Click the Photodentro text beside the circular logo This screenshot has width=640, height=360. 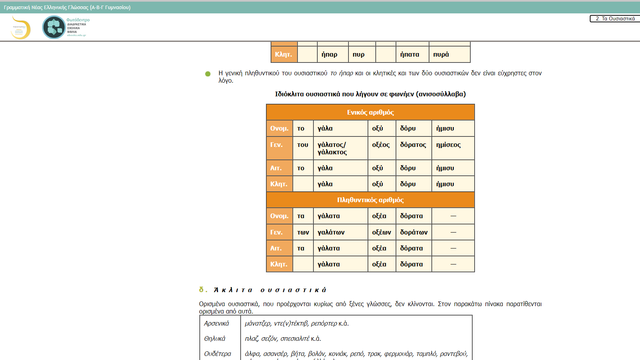coord(78,27)
